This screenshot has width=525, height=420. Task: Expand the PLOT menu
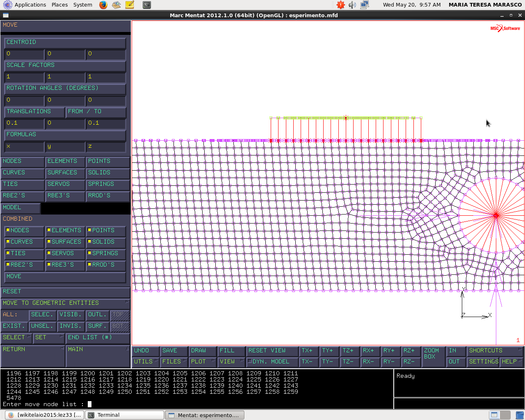point(203,362)
